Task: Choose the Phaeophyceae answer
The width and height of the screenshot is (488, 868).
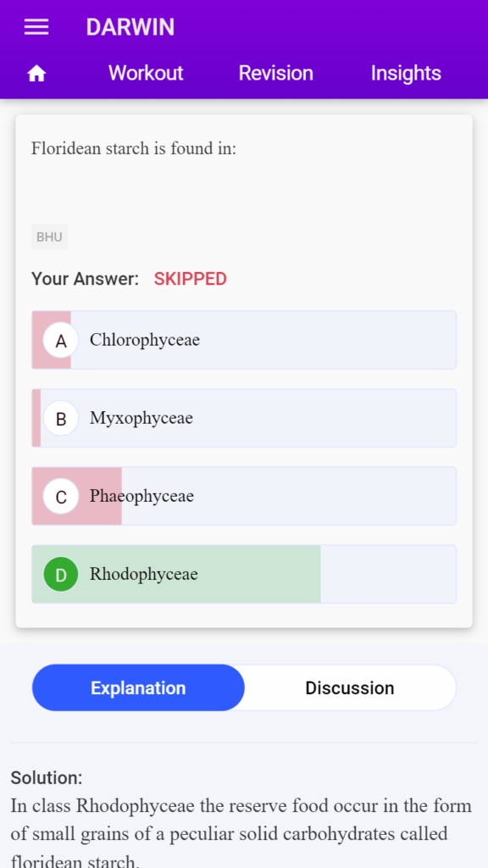Action: 244,496
